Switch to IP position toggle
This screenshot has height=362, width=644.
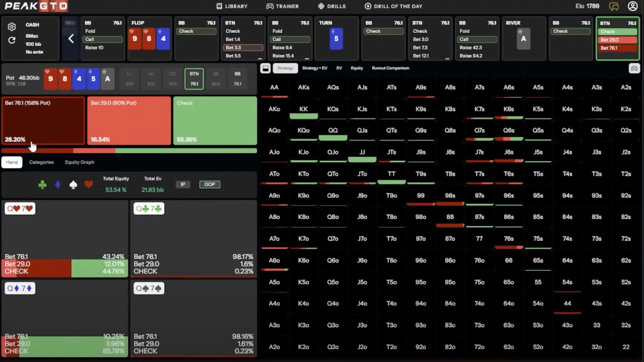click(183, 184)
